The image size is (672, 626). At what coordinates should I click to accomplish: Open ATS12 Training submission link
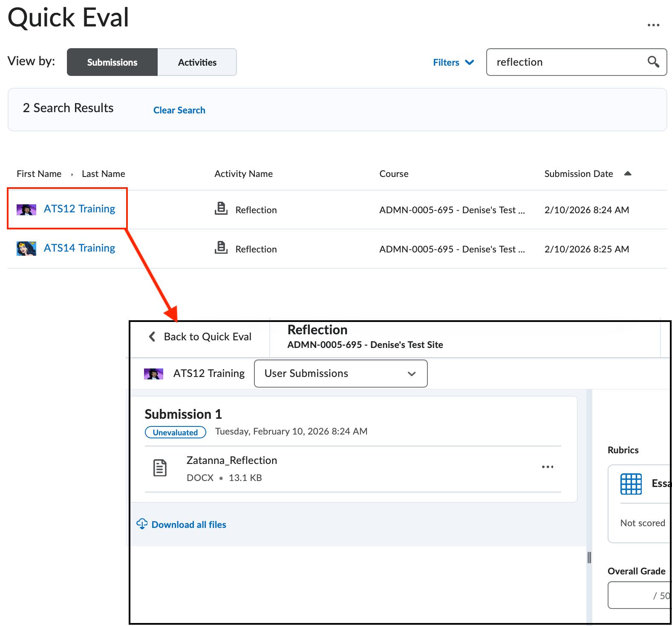pyautogui.click(x=79, y=209)
